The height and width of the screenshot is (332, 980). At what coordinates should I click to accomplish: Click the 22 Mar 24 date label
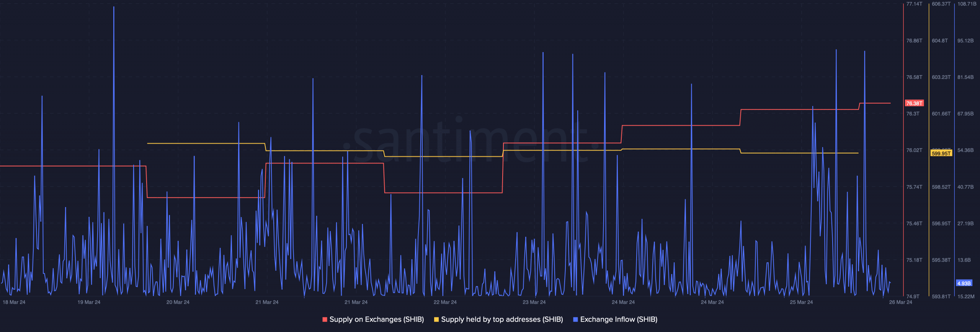point(445,302)
